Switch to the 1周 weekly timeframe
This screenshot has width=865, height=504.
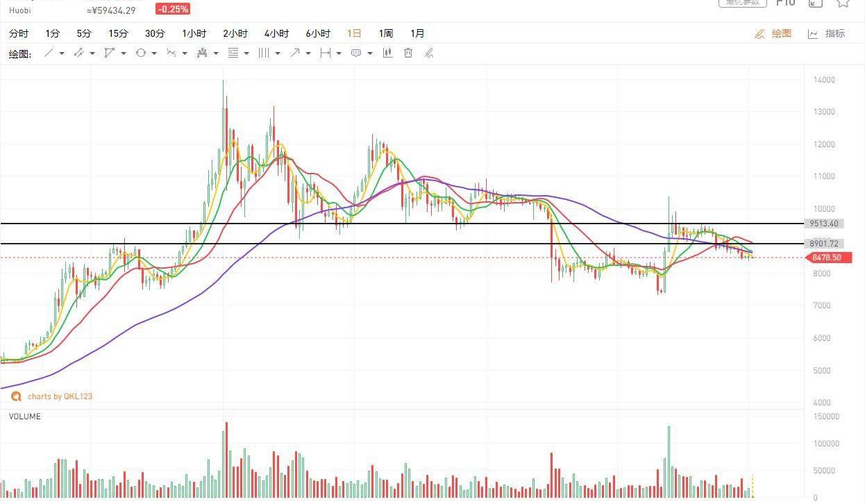(x=386, y=33)
